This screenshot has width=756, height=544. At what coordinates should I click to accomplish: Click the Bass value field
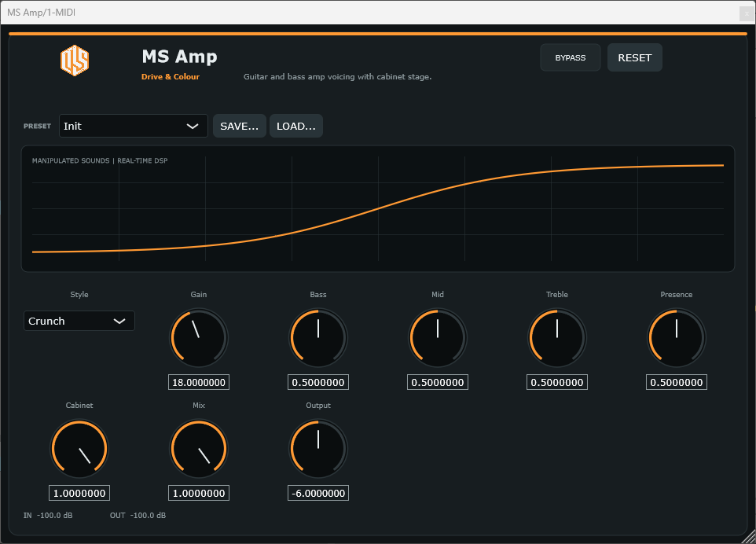click(318, 382)
